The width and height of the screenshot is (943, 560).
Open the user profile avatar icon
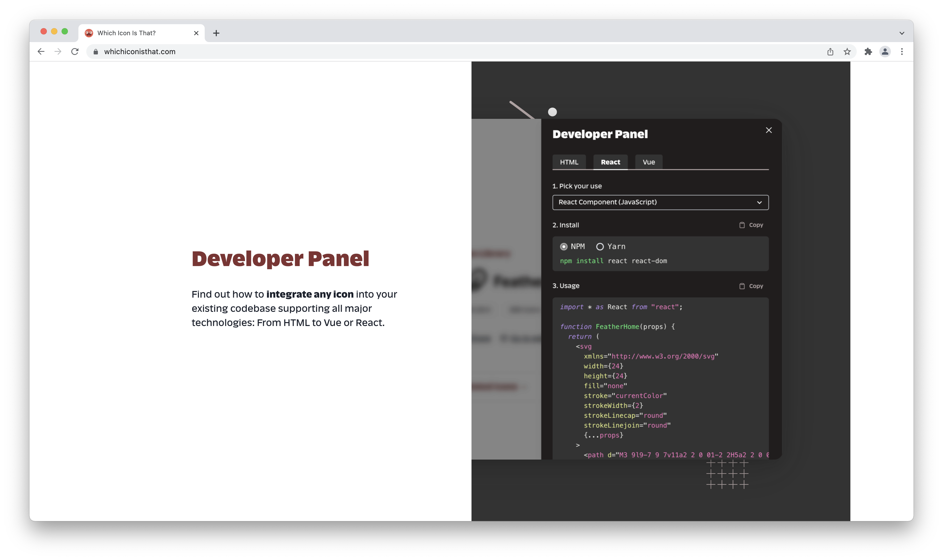point(885,52)
